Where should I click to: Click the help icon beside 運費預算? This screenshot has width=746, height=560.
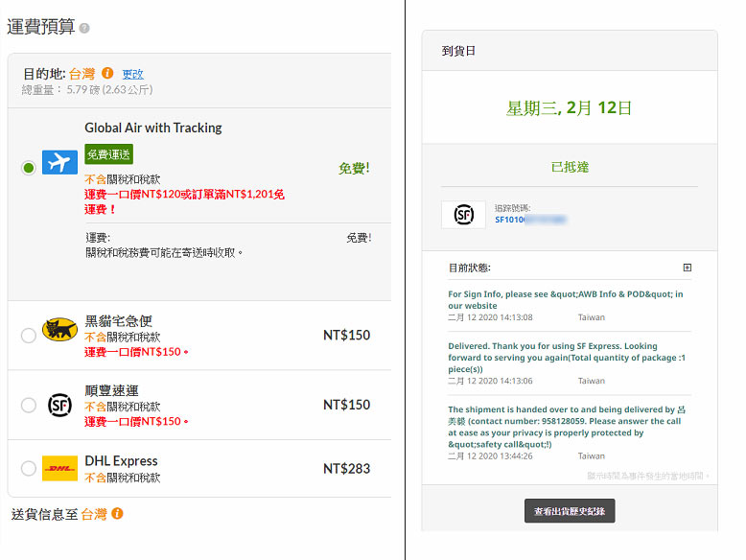tap(84, 28)
